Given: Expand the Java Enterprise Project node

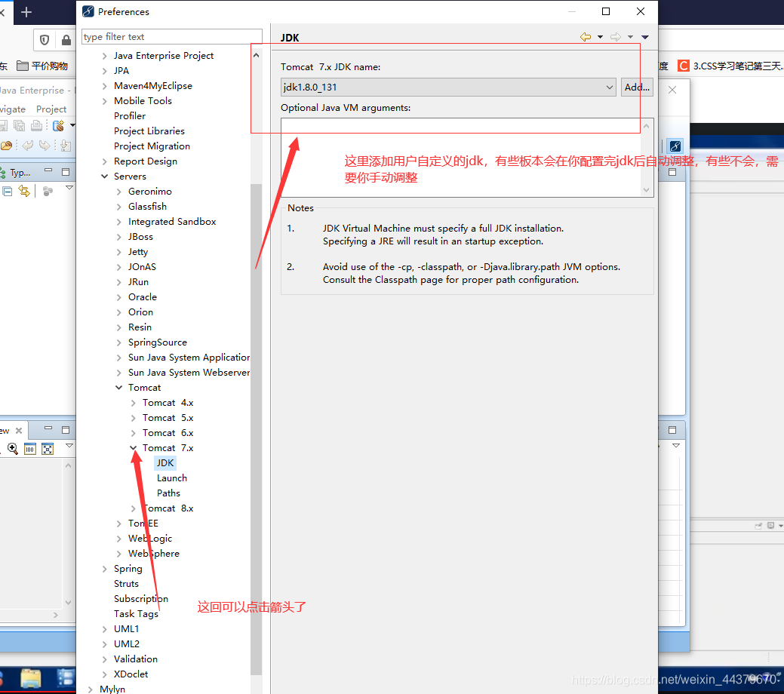Looking at the screenshot, I should (x=104, y=56).
